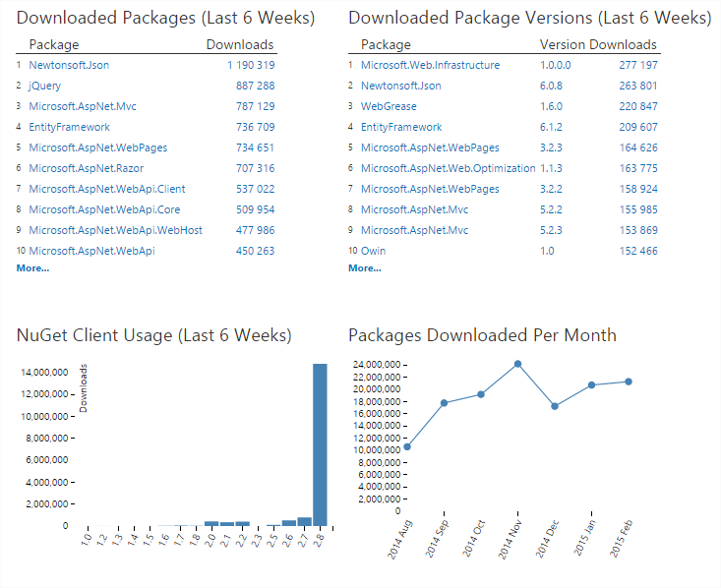Open Microsoft.AspNet.Mvc in the Downloaded Packages table

[83, 106]
